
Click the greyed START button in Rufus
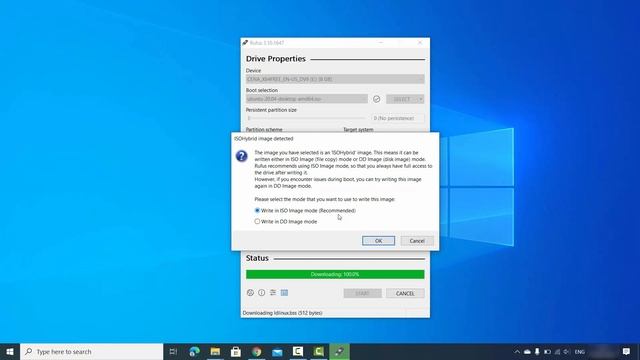click(362, 293)
